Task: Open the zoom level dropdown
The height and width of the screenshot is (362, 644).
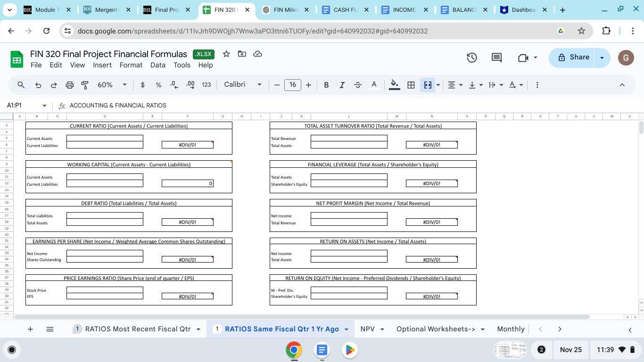Action: click(x=112, y=85)
